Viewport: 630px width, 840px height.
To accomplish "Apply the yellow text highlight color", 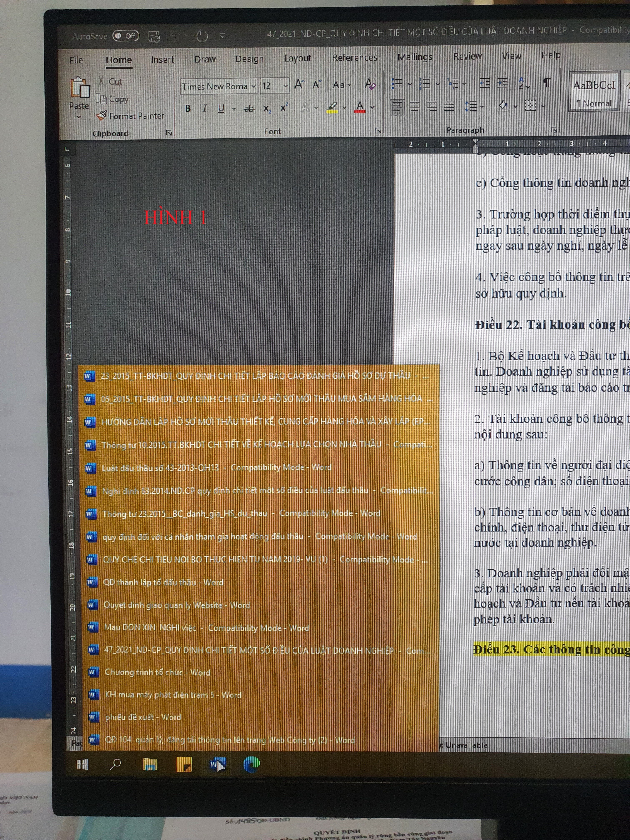I will [x=332, y=107].
